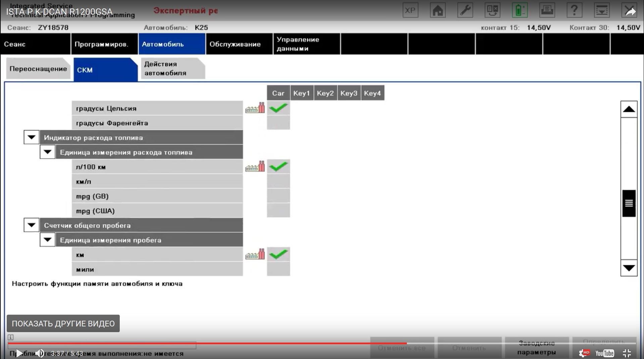Click ПОКАЗАТЬ ДРУГИЕ ВИДЕО button
Viewport: 644px width, 359px height.
(x=63, y=323)
